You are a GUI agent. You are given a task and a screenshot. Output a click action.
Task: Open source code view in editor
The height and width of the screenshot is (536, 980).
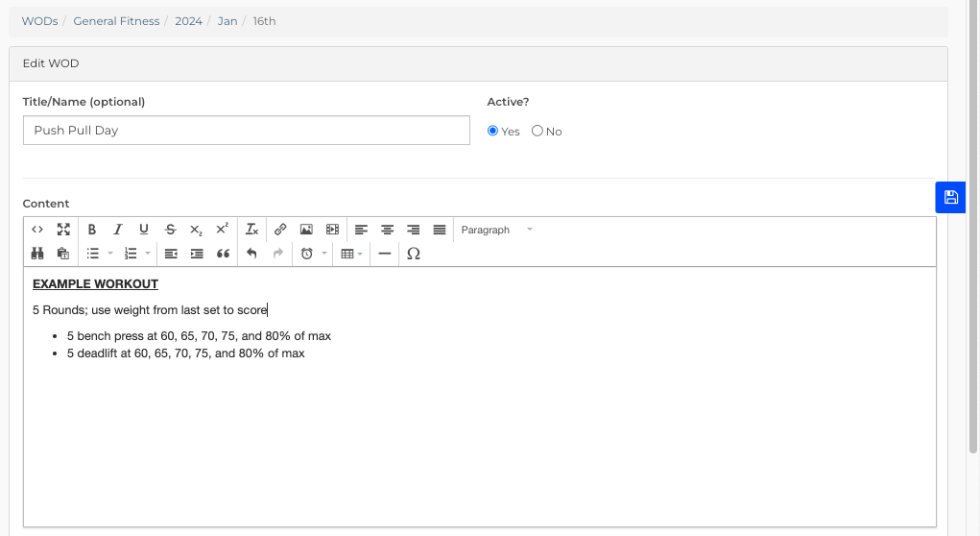click(37, 230)
